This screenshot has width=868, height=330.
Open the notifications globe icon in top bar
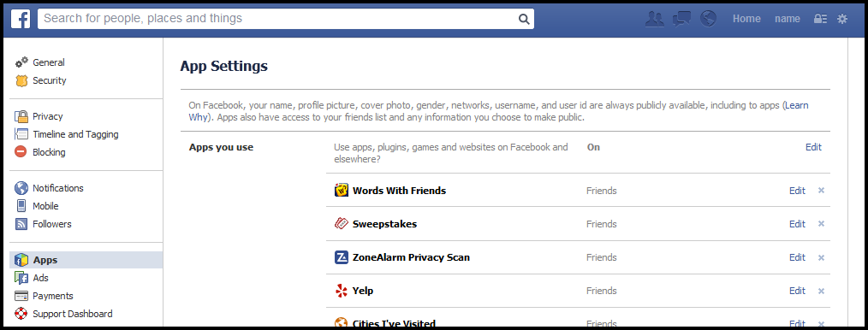point(708,19)
